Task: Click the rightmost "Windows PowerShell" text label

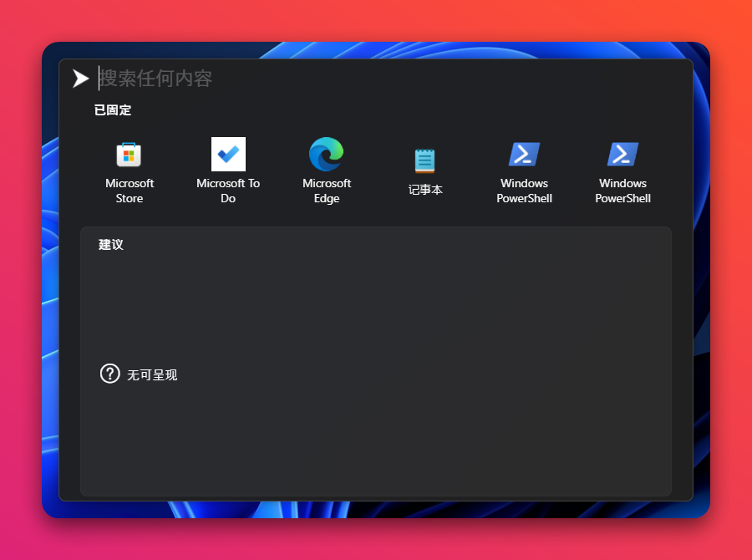Action: point(622,191)
